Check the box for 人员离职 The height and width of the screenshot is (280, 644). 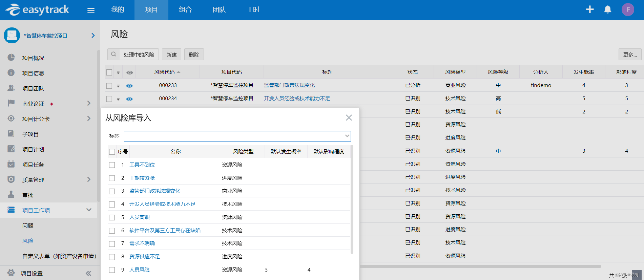pos(112,217)
